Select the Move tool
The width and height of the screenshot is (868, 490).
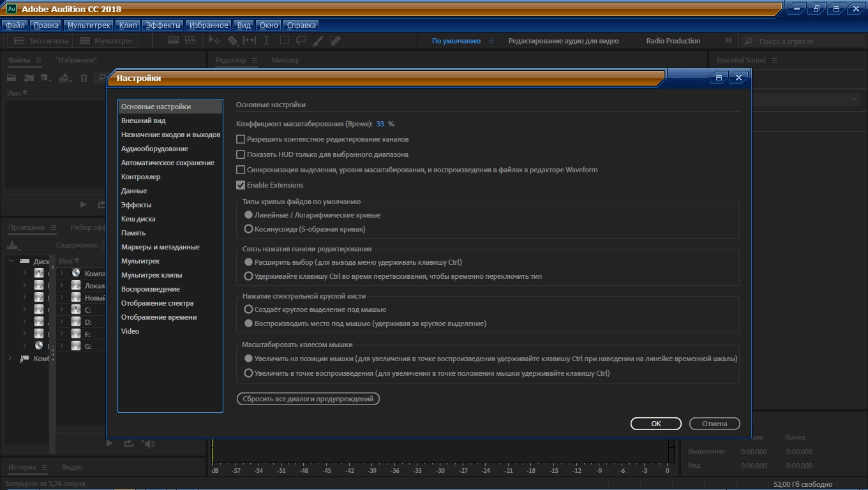pos(215,40)
